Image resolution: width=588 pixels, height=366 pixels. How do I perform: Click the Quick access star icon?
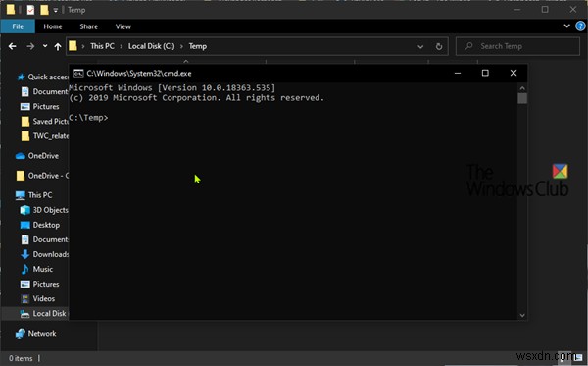(x=21, y=77)
